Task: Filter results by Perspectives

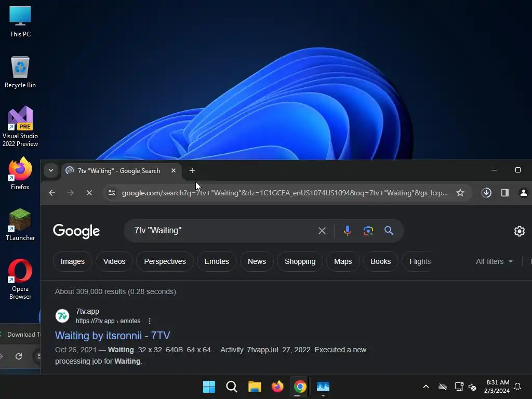Action: point(165,261)
